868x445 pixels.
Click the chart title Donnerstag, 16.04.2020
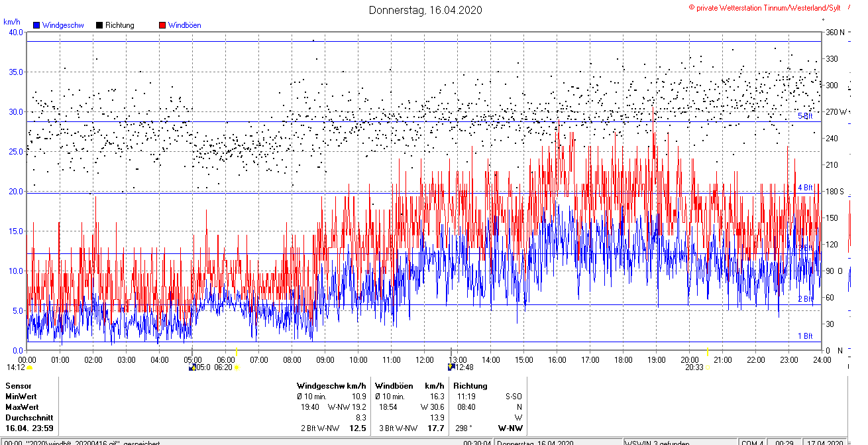pos(425,10)
